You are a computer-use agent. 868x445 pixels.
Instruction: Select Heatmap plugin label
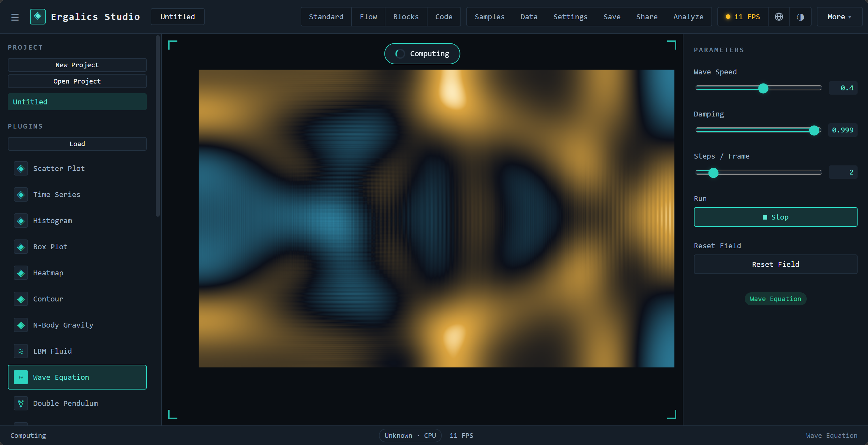pyautogui.click(x=48, y=273)
